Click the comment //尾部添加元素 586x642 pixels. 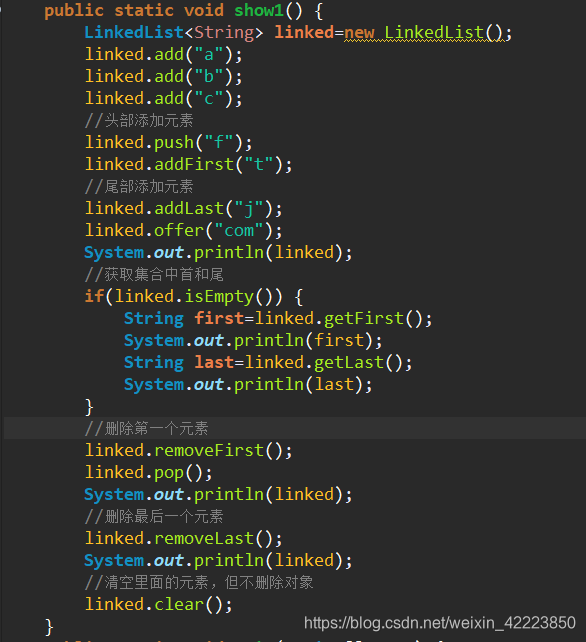coord(139,187)
